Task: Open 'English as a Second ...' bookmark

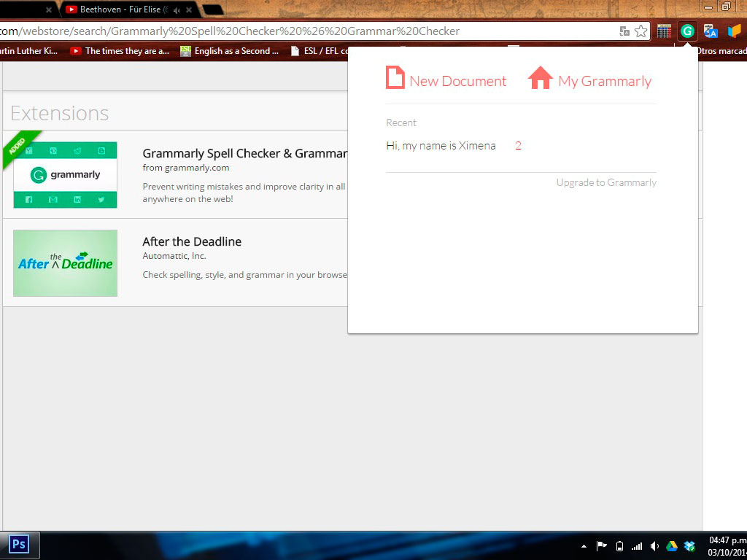Action: (229, 51)
